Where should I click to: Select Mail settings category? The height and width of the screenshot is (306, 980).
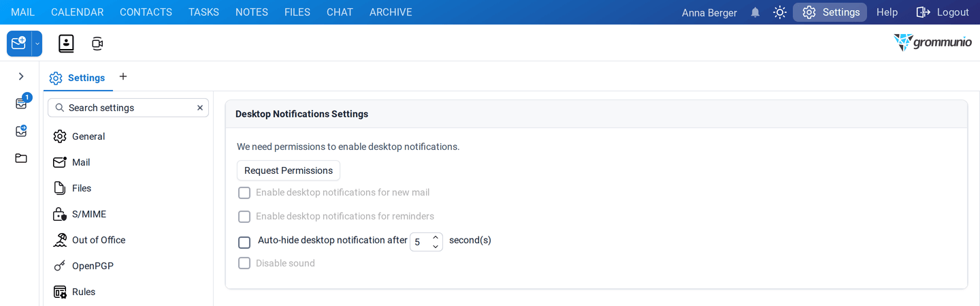pos(128,162)
